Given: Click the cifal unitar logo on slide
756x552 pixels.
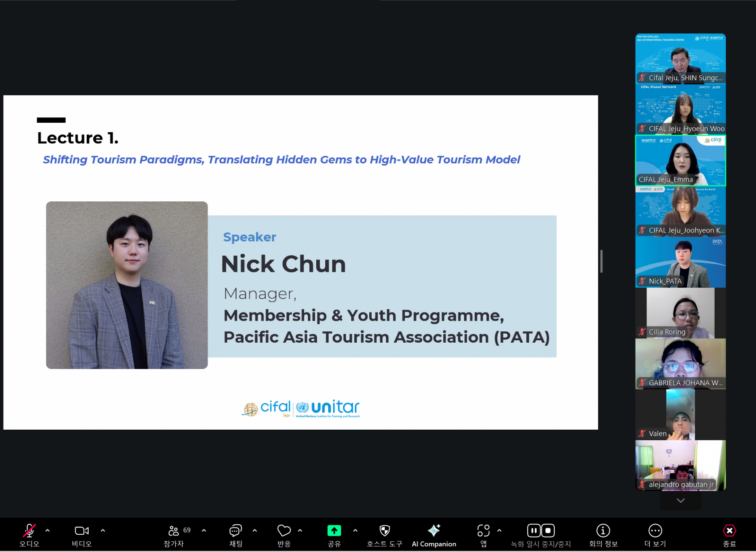Looking at the screenshot, I should (301, 408).
